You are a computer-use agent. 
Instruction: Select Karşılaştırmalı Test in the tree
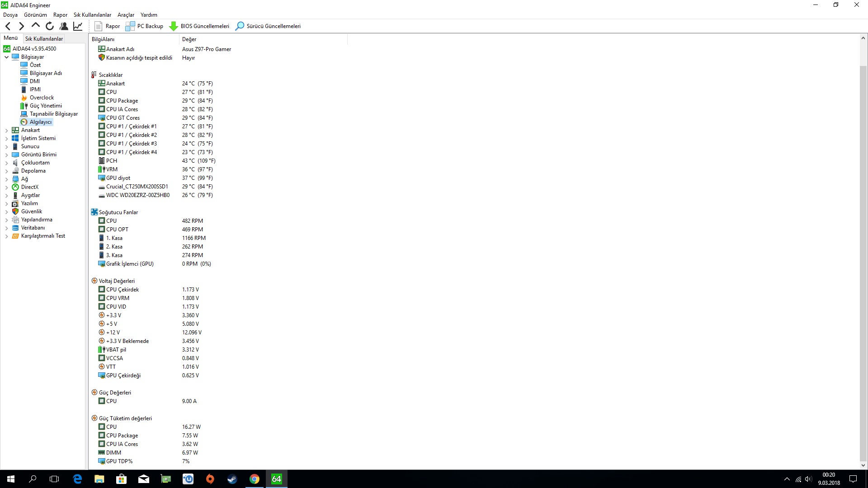pos(43,236)
